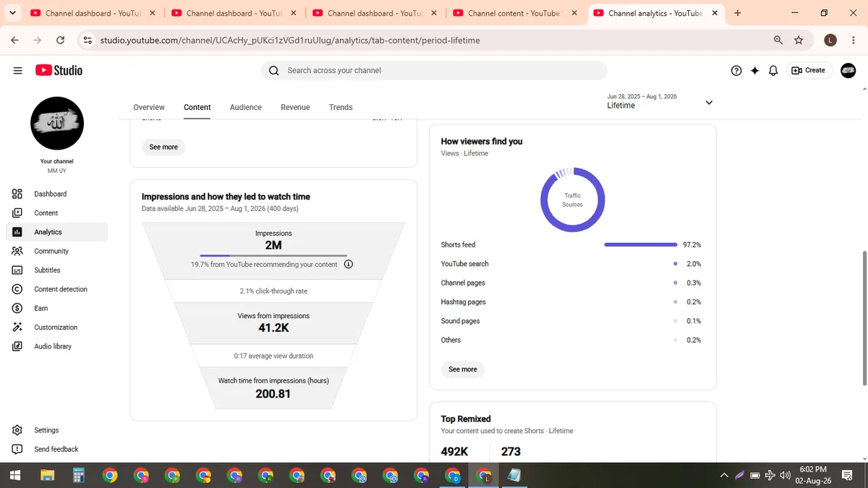
Task: Click the Hashtag pages traffic source
Action: 463,302
